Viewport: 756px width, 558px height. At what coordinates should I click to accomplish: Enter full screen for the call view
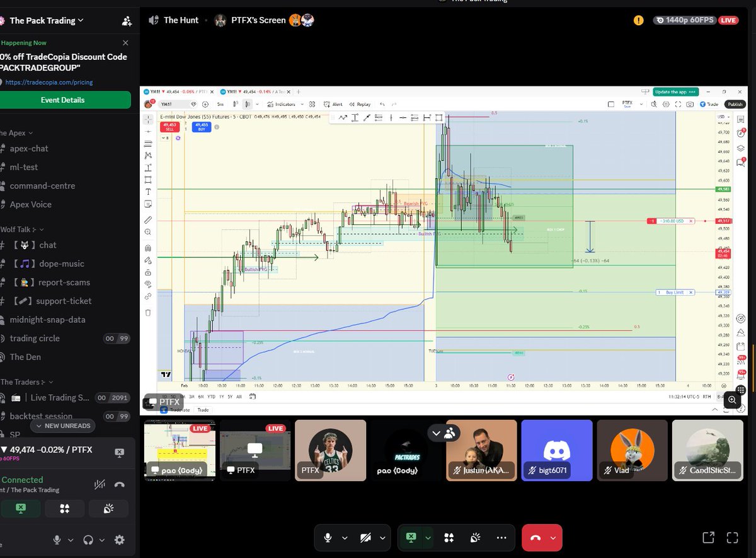pos(732,538)
